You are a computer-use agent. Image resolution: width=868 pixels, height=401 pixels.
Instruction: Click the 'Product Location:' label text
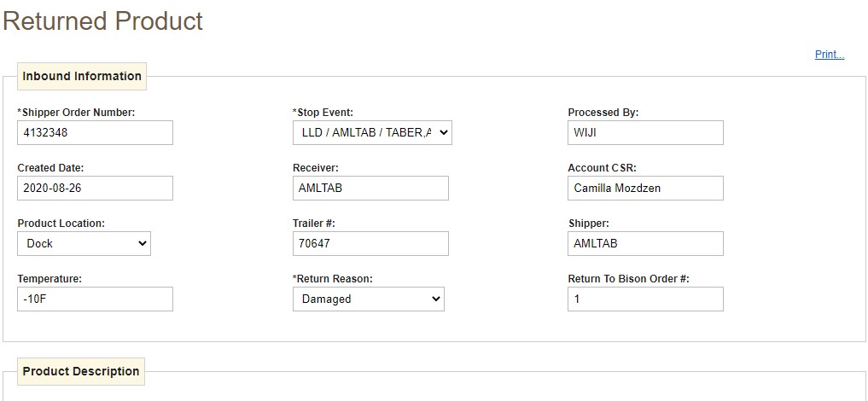point(61,224)
